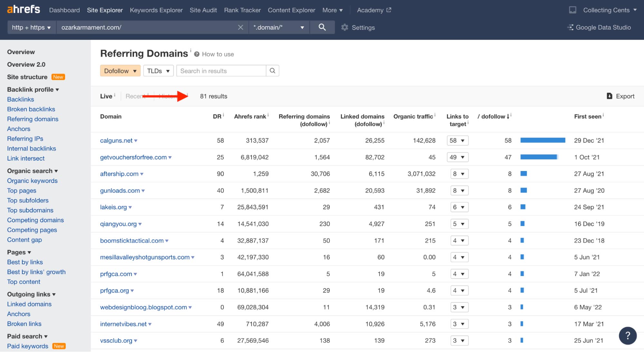Open Overview 2.0 in the sidebar
The height and width of the screenshot is (352, 644).
pyautogui.click(x=26, y=64)
